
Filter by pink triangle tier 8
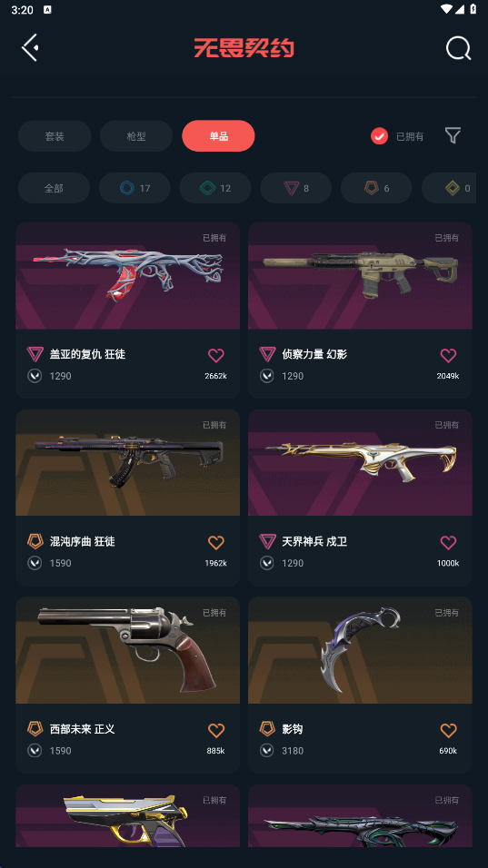click(295, 188)
